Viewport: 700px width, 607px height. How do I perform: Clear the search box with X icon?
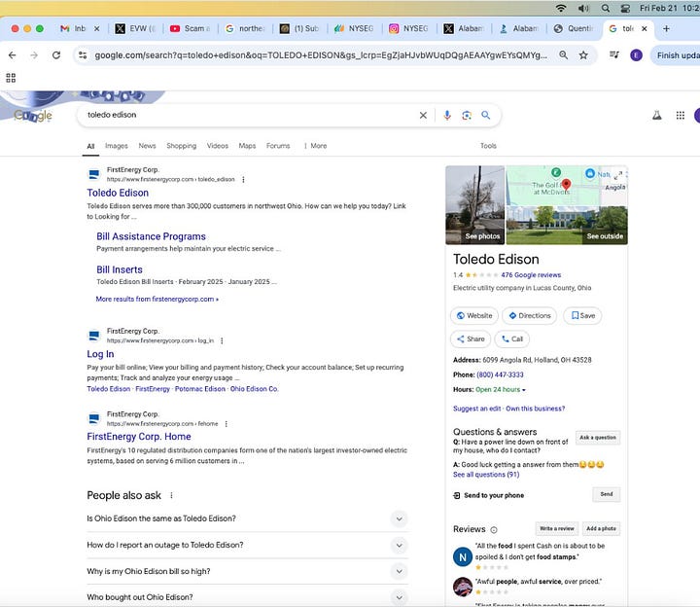pos(423,115)
